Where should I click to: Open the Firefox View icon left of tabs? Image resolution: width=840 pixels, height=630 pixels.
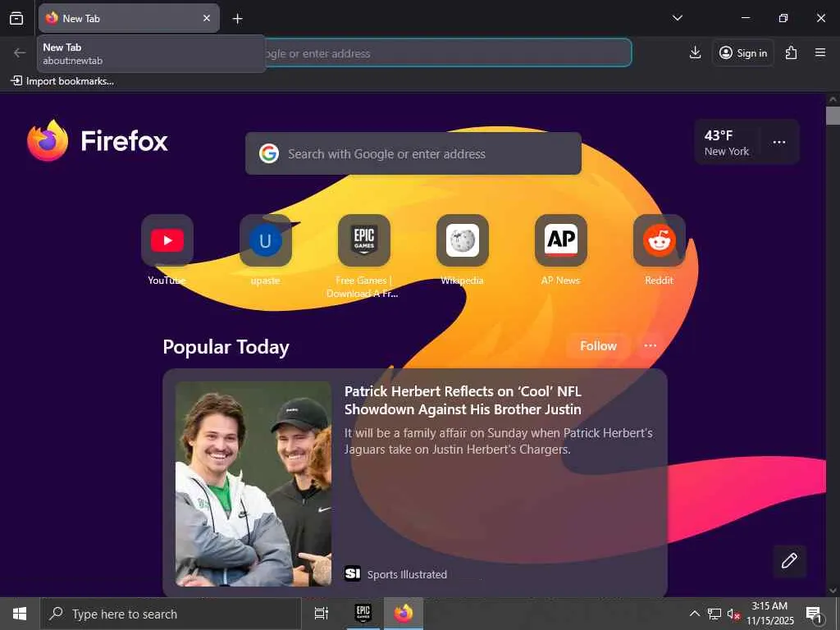(x=16, y=18)
